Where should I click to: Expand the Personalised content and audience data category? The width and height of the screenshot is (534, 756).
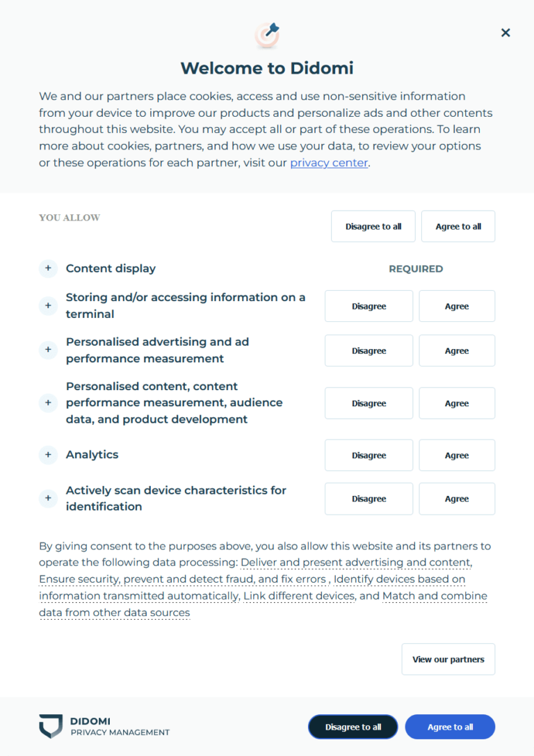point(48,403)
